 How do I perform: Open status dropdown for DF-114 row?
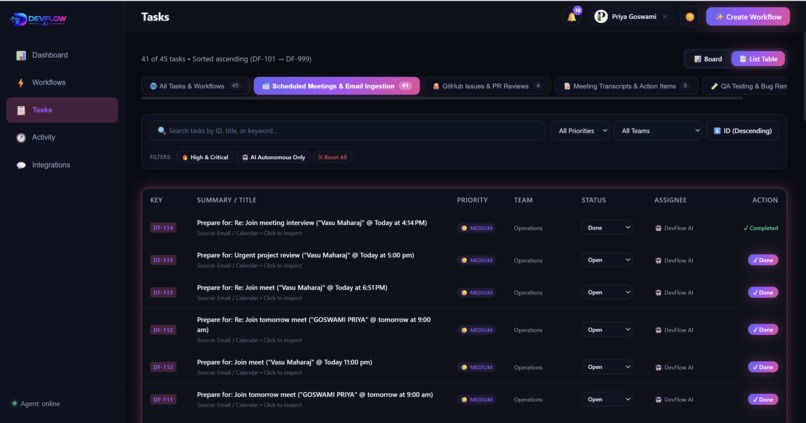(x=607, y=228)
